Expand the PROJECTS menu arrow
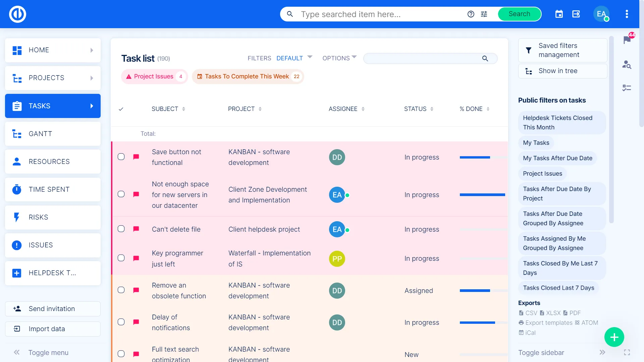Screen dimensions: 644x362 pos(92,78)
